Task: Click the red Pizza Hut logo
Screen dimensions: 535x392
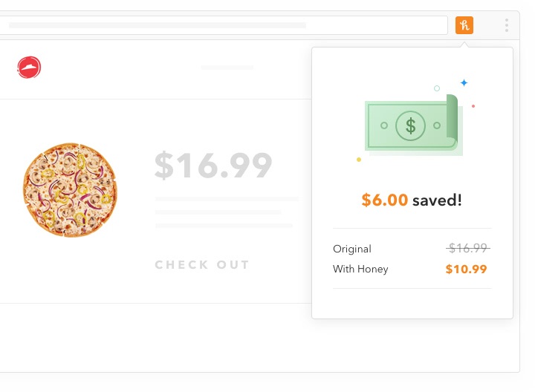Action: pos(29,68)
